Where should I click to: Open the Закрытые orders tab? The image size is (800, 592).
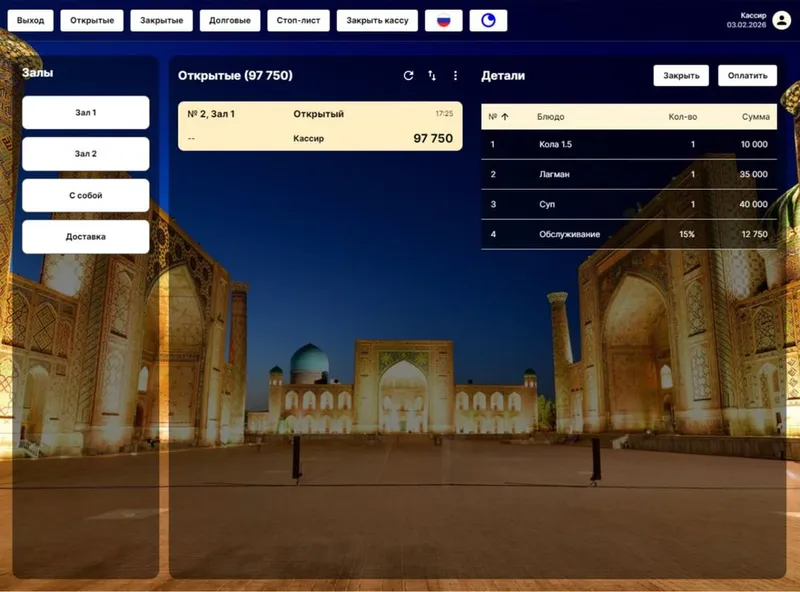161,20
